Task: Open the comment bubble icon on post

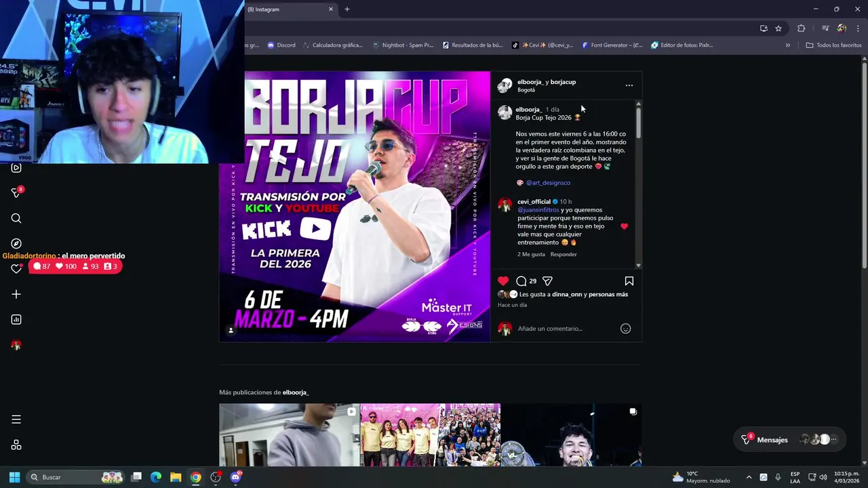Action: (521, 281)
